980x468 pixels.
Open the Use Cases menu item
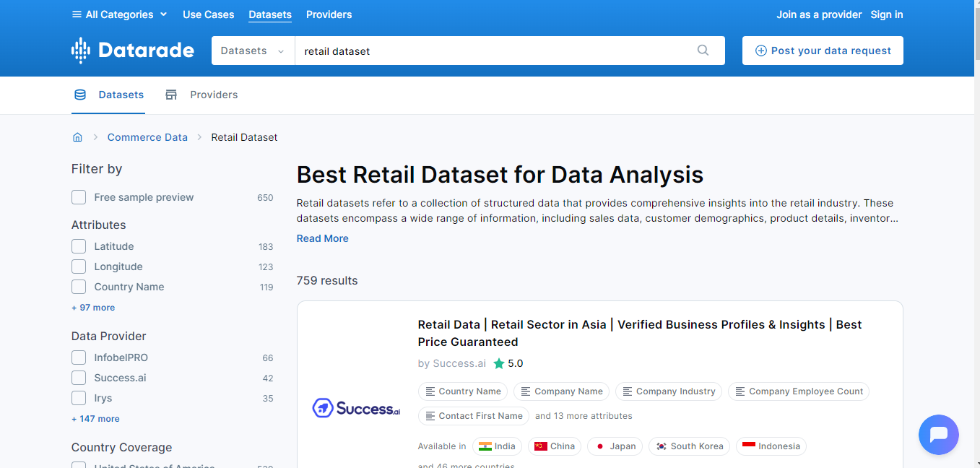pos(208,14)
